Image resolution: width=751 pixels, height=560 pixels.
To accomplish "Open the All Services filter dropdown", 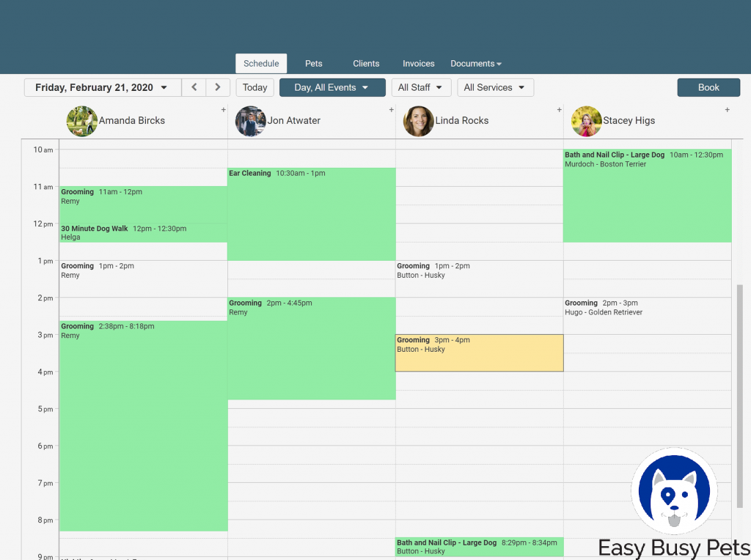I will (x=495, y=87).
